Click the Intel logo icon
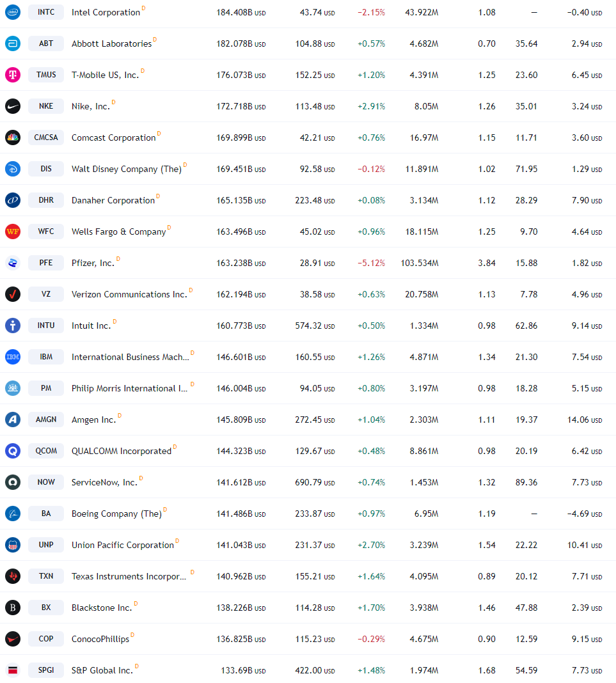Image resolution: width=616 pixels, height=683 pixels. pos(13,12)
